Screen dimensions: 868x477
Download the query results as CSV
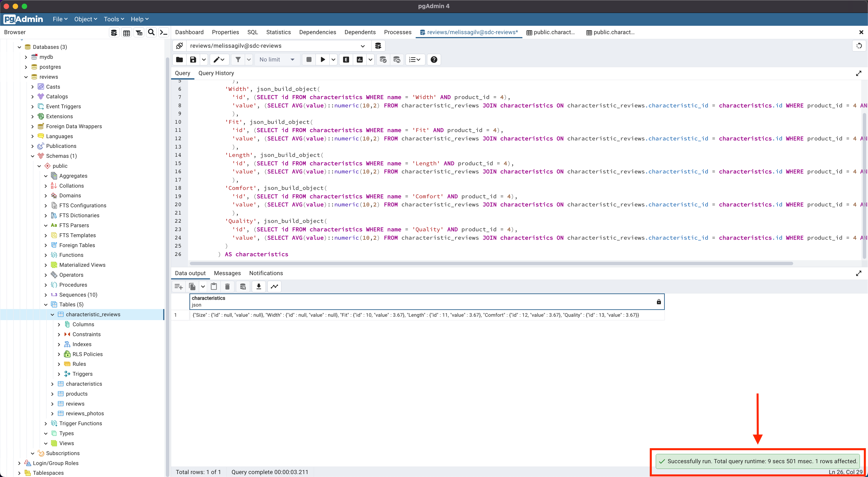click(x=258, y=286)
